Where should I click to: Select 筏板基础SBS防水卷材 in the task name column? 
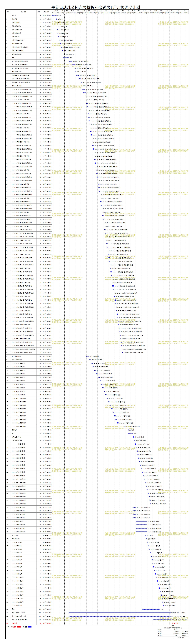[x=24, y=40]
